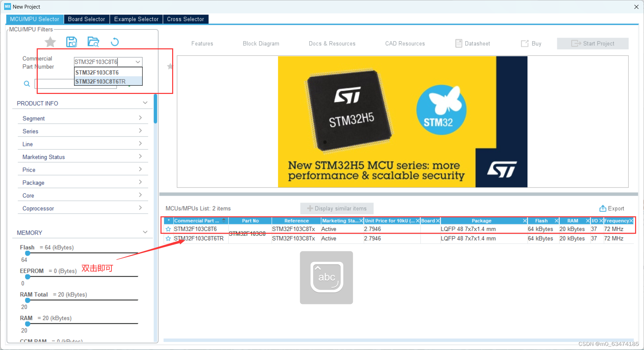Expand the Series filter
This screenshot has width=644, height=350.
point(140,131)
